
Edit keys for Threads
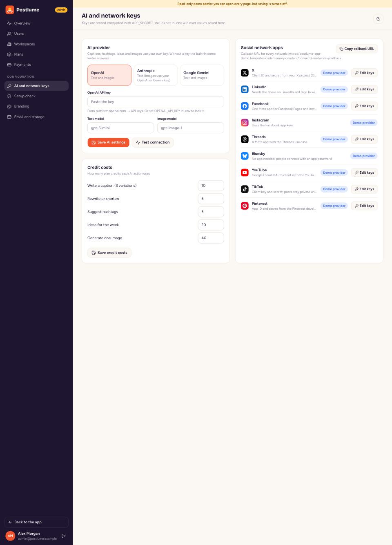pyautogui.click(x=364, y=139)
